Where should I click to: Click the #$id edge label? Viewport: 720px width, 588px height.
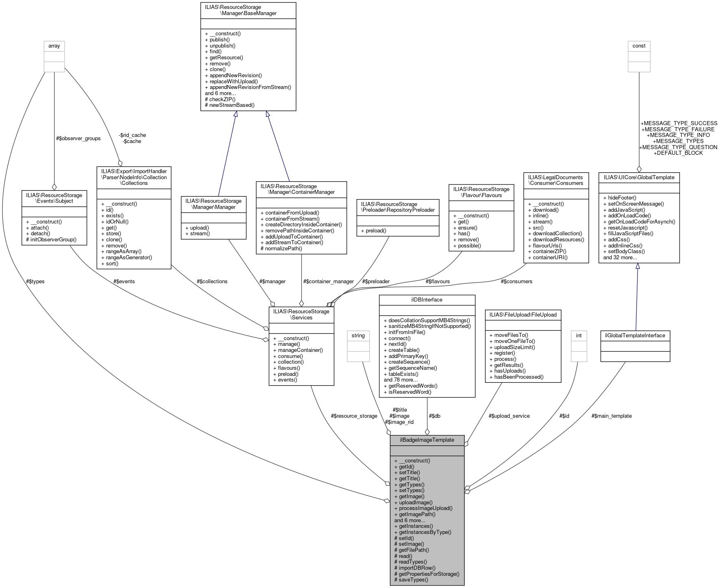[x=564, y=416]
